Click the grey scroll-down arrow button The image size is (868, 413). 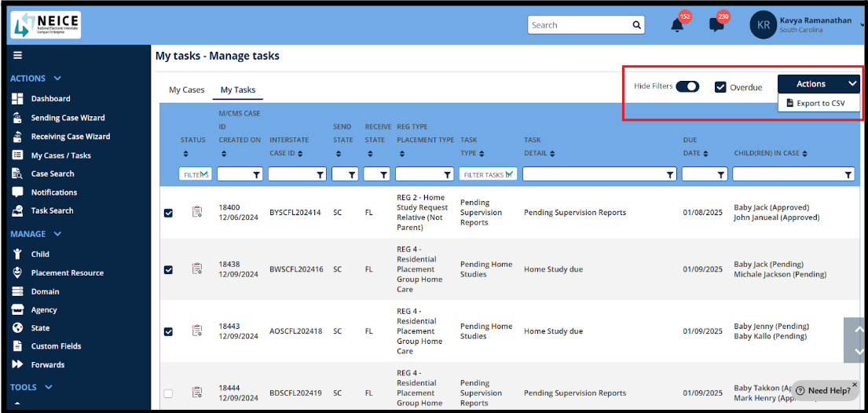pos(859,351)
